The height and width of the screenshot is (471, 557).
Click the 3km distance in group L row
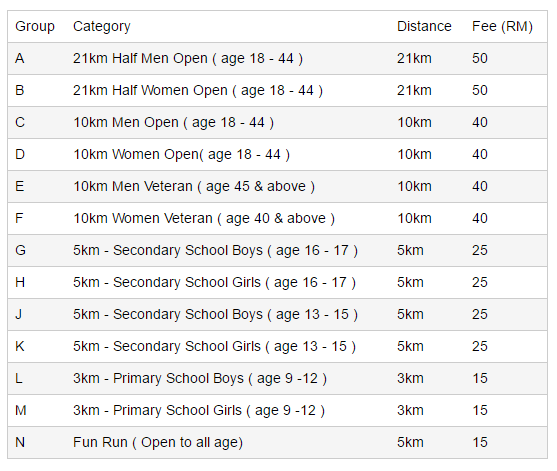pyautogui.click(x=410, y=378)
